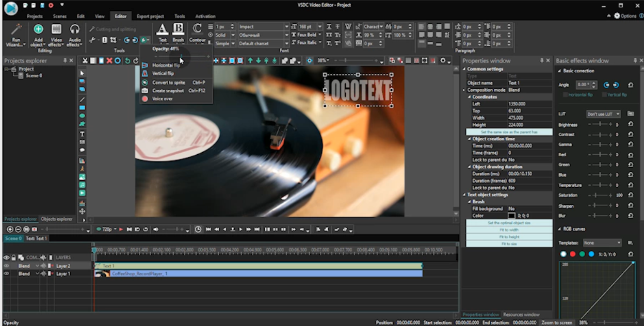Click the black Color swatch in Brush settings
Viewport: 644px width, 326px height.
pos(511,216)
